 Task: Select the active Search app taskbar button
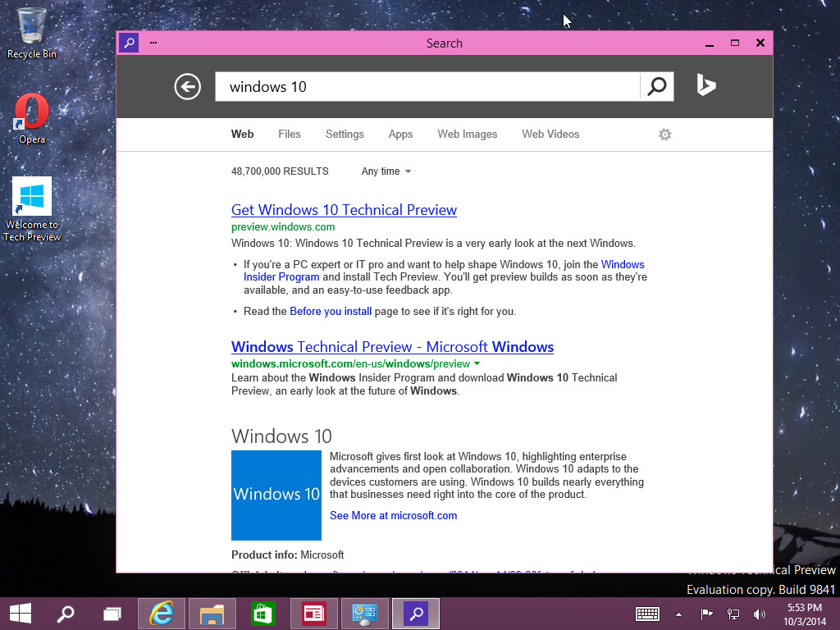click(416, 614)
